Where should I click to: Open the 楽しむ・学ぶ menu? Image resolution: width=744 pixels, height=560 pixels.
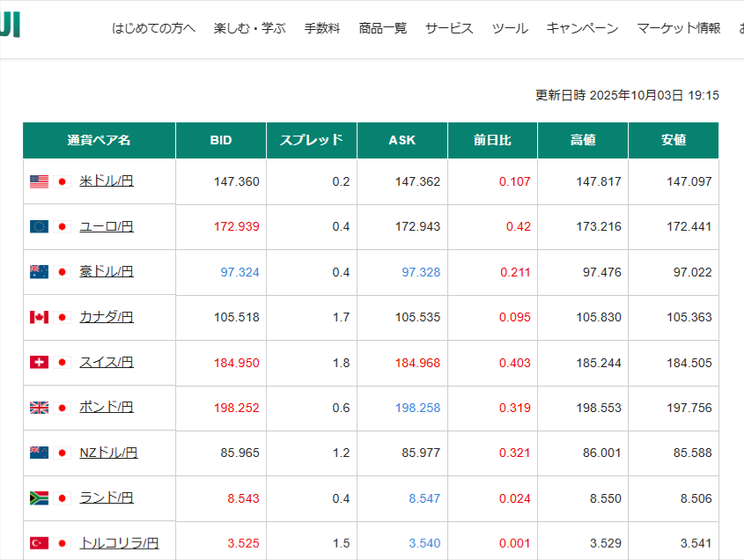(249, 28)
